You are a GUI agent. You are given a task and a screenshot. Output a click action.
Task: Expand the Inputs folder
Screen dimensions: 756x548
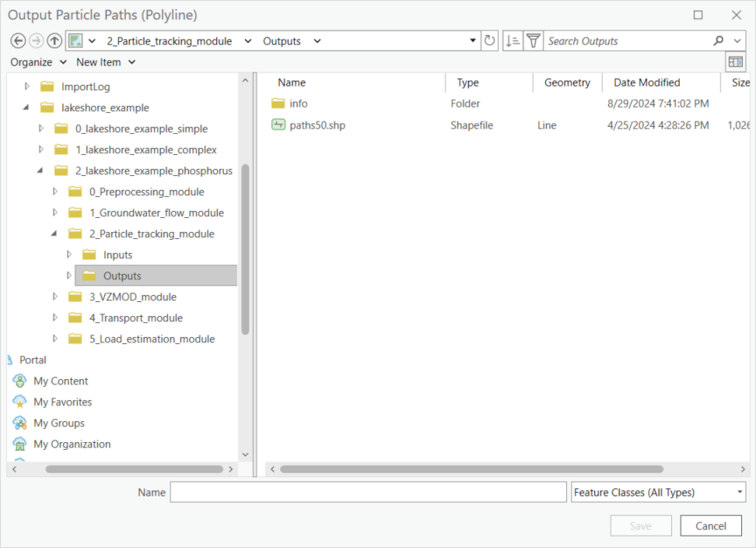coord(69,255)
